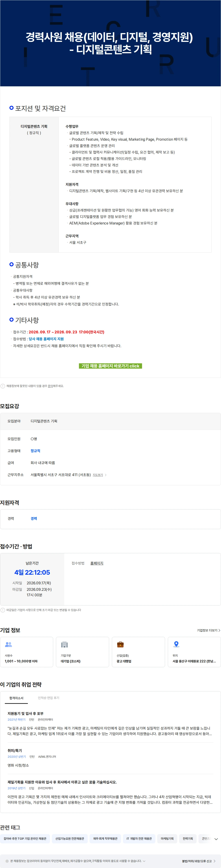Open the 취미/특기 essay entry
Screen dimensions: 221x868
[x=15, y=750]
